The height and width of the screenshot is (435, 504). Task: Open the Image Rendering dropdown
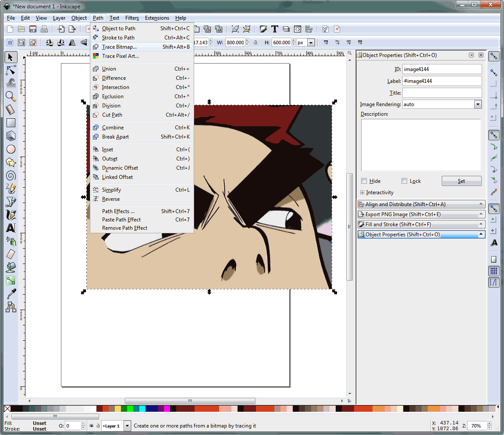coord(478,104)
